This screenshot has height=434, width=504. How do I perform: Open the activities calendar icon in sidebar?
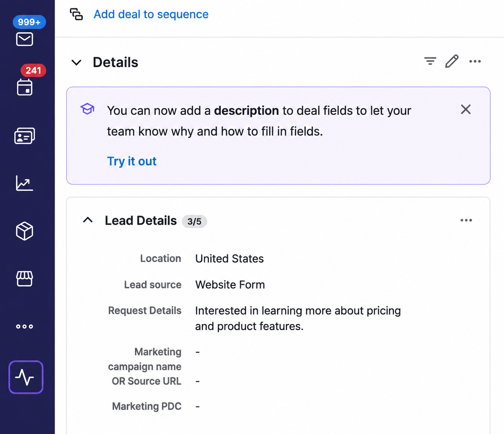pyautogui.click(x=25, y=87)
